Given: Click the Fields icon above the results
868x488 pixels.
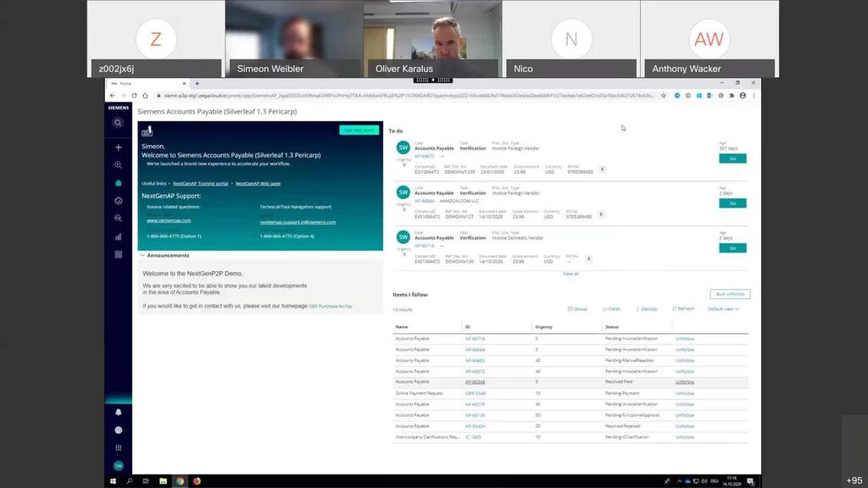Looking at the screenshot, I should [x=611, y=309].
